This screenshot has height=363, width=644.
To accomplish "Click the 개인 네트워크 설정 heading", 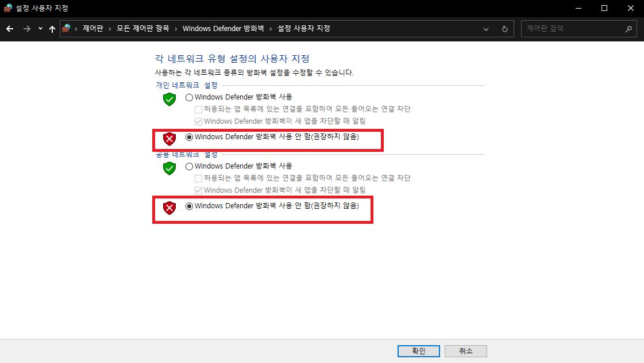I will coord(187,85).
